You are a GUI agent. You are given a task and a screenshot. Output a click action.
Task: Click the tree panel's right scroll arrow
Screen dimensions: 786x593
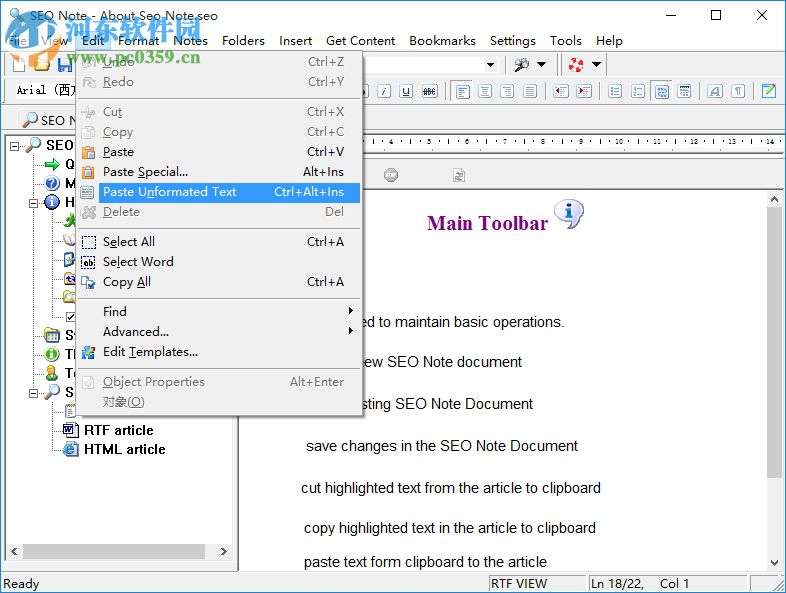pyautogui.click(x=224, y=551)
